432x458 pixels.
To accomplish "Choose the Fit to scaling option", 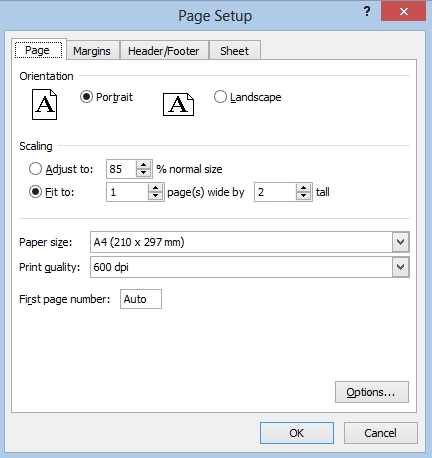I will (x=35, y=192).
